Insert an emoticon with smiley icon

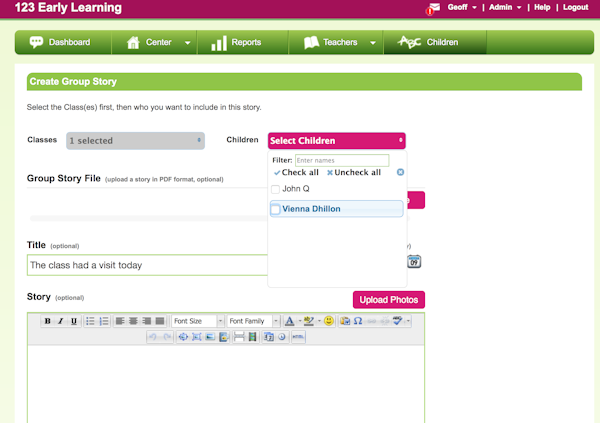pos(329,321)
